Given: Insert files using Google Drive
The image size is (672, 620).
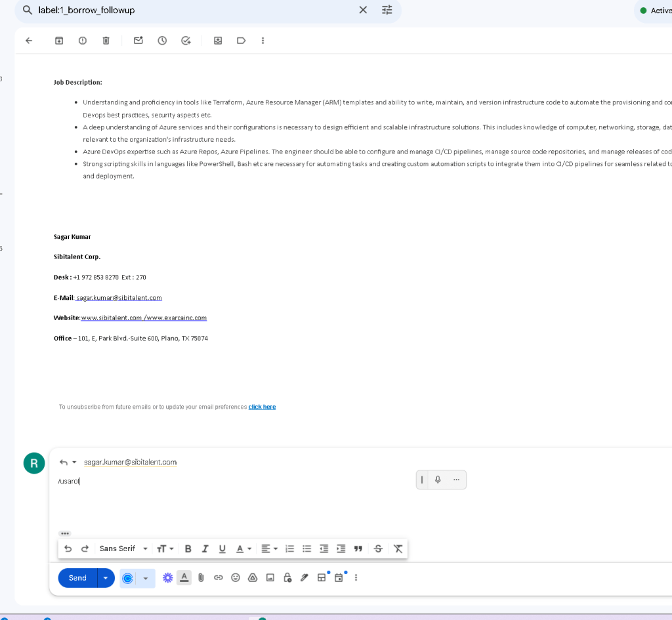Looking at the screenshot, I should coord(253,578).
